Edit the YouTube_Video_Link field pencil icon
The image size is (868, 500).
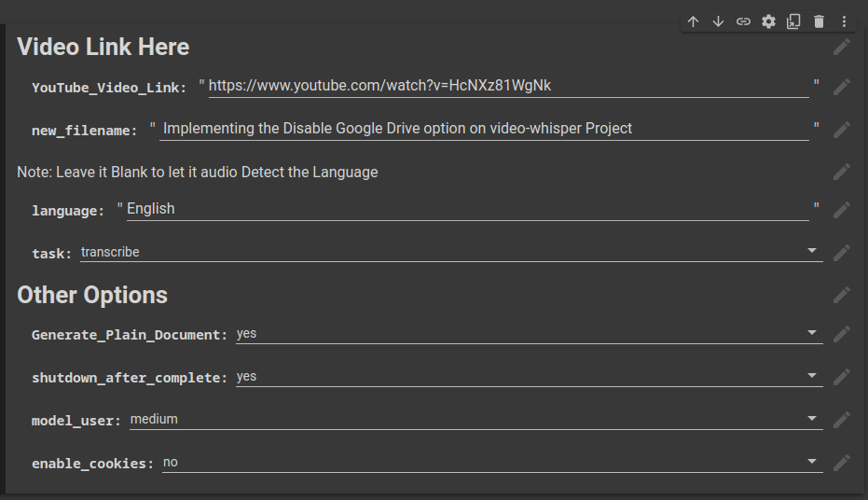[842, 87]
